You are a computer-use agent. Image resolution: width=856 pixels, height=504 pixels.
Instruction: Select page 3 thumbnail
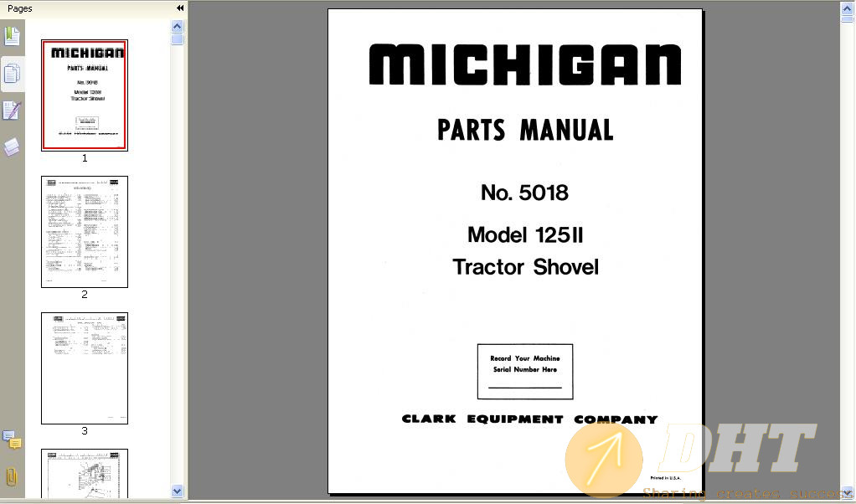(85, 368)
